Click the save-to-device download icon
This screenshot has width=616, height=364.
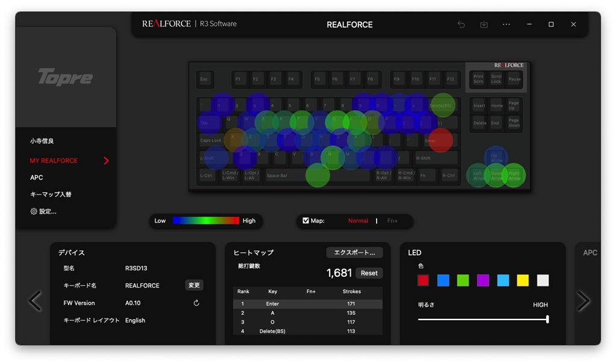(x=484, y=25)
